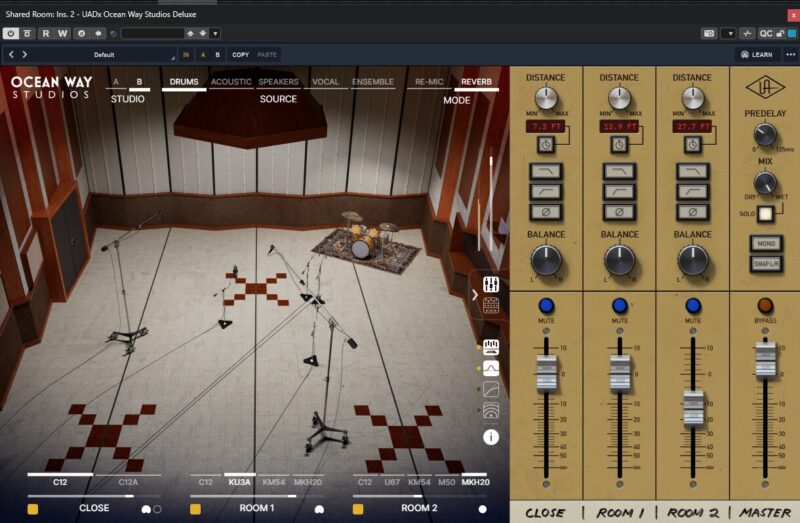Switch to REVERB mode
This screenshot has width=800, height=523.
pyautogui.click(x=477, y=82)
